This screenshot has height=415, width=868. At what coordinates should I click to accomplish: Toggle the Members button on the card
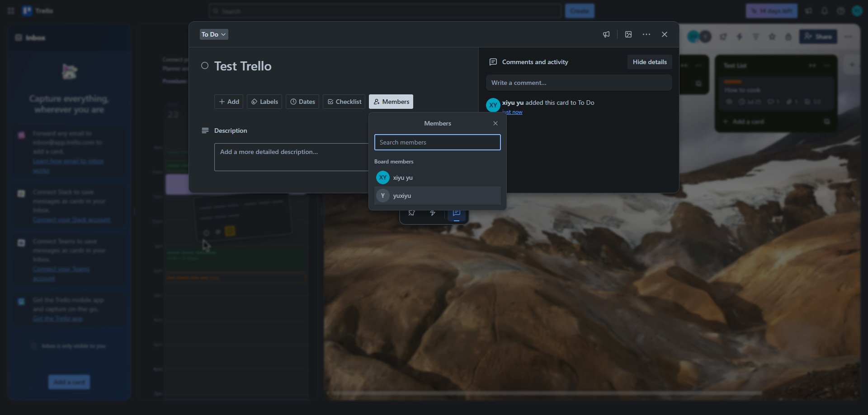pos(391,102)
